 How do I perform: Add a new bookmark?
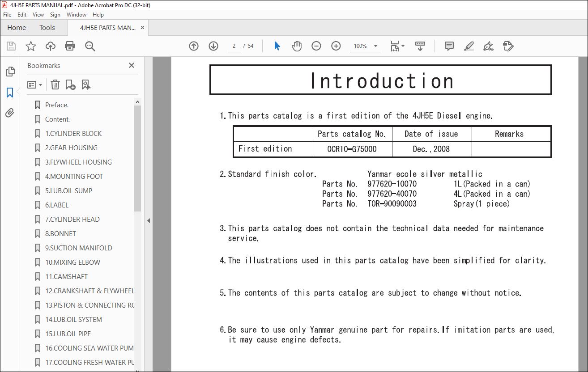point(70,85)
